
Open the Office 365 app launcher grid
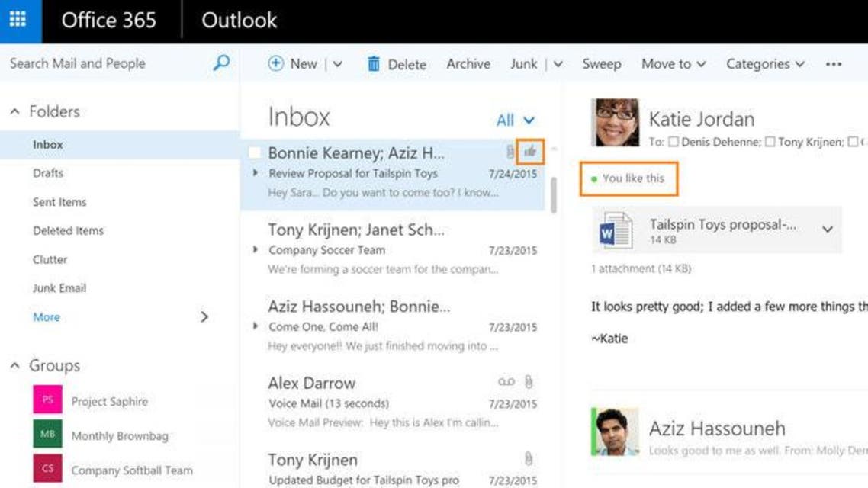pos(18,19)
